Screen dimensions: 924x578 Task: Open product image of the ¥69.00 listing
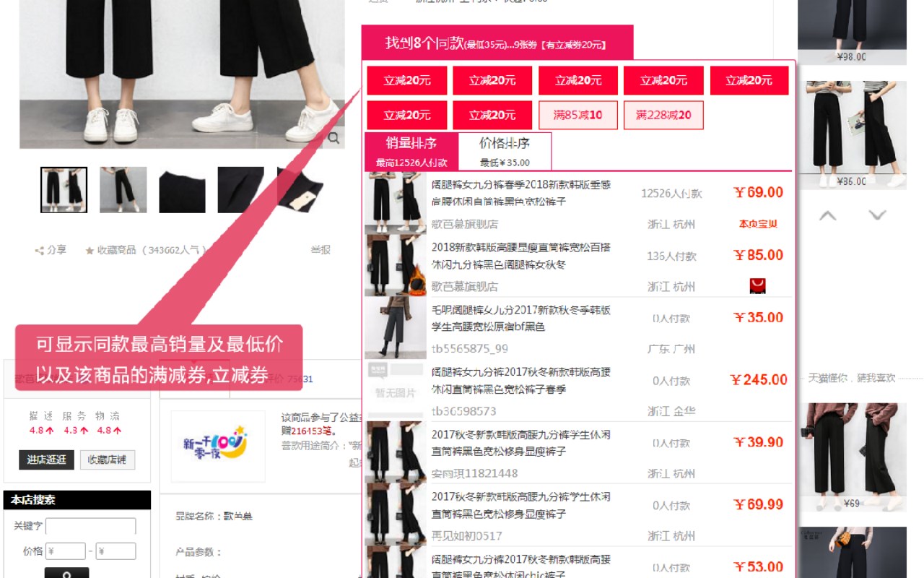396,203
